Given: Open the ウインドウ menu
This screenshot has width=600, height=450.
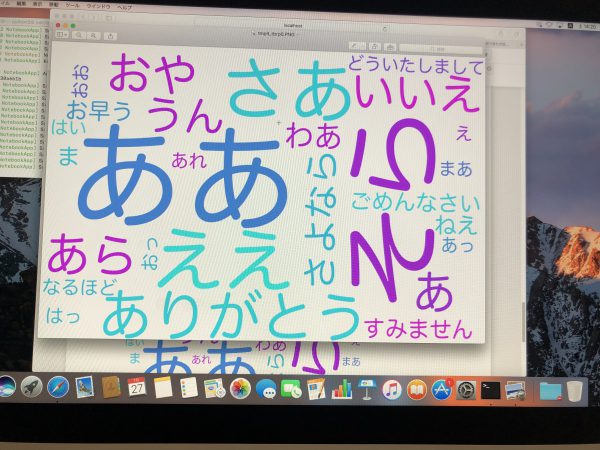Looking at the screenshot, I should coord(98,6).
